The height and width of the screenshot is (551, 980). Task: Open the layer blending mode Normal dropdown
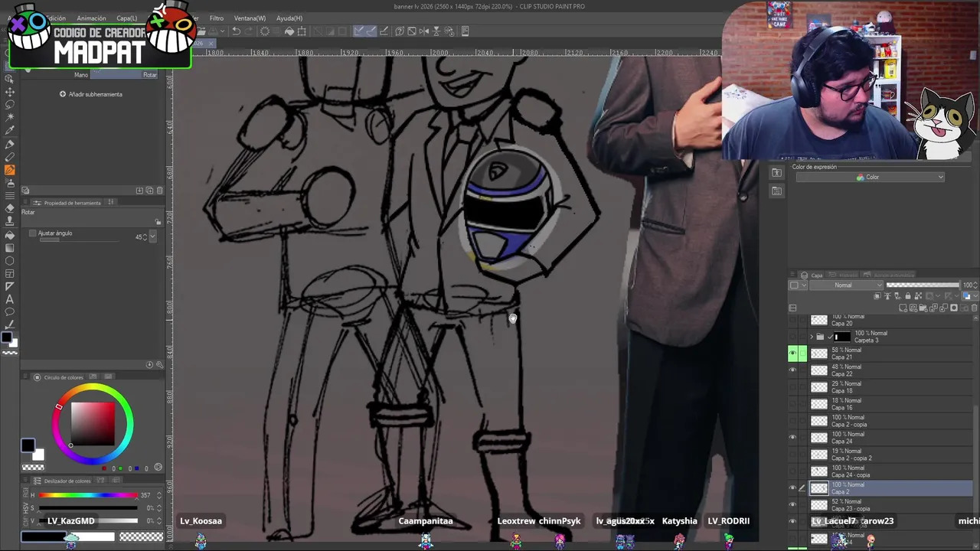(x=846, y=285)
